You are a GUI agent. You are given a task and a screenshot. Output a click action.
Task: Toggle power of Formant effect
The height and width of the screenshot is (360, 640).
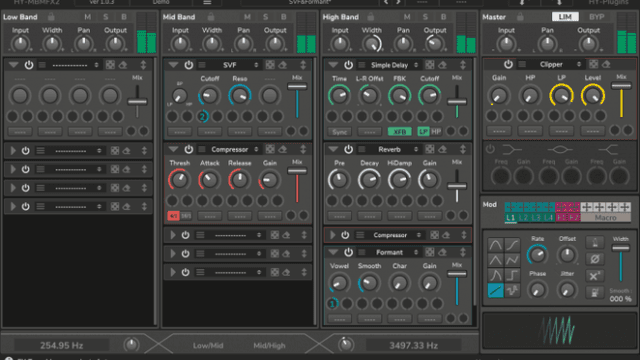[x=348, y=252]
